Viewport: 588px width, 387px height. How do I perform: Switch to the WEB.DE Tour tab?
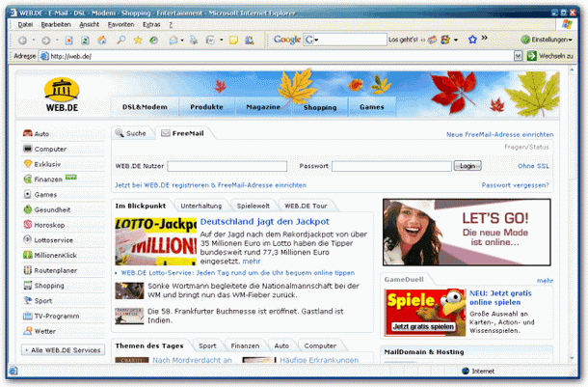306,207
